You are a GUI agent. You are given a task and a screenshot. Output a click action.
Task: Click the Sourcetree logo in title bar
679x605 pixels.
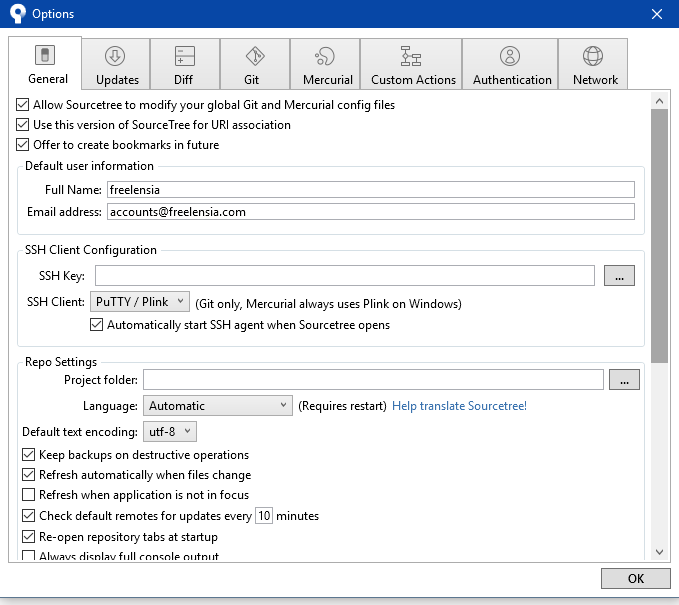17,13
